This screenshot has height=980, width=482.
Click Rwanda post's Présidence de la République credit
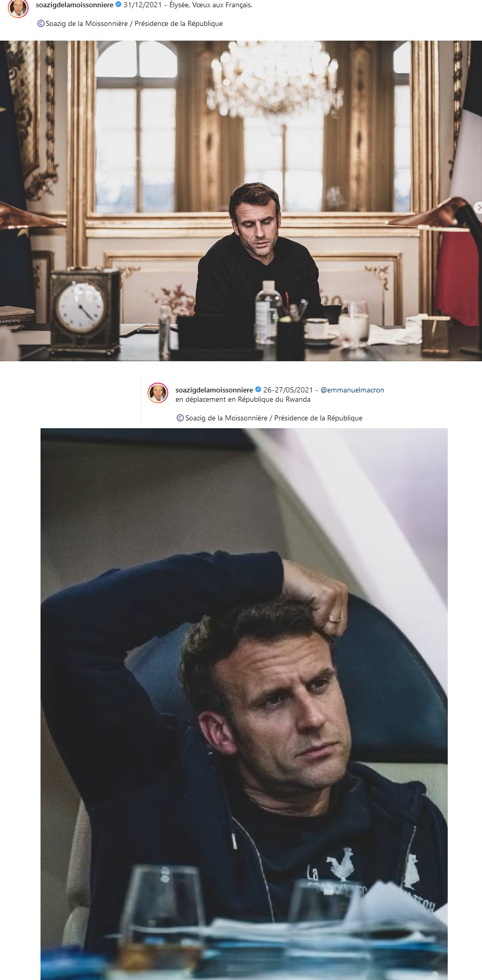coord(318,418)
